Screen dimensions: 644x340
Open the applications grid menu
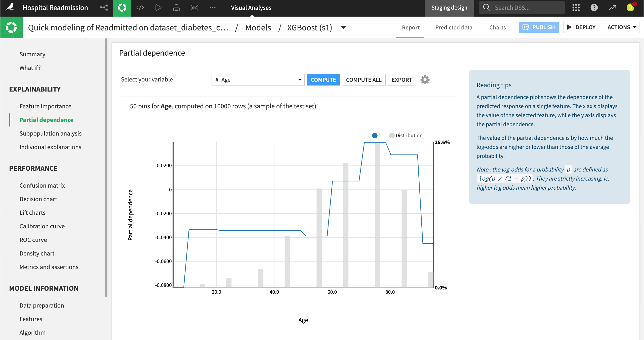576,8
